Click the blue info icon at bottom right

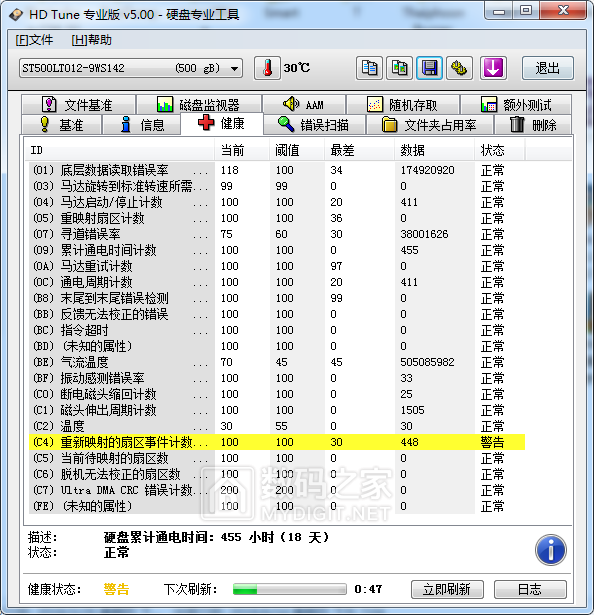[550, 550]
